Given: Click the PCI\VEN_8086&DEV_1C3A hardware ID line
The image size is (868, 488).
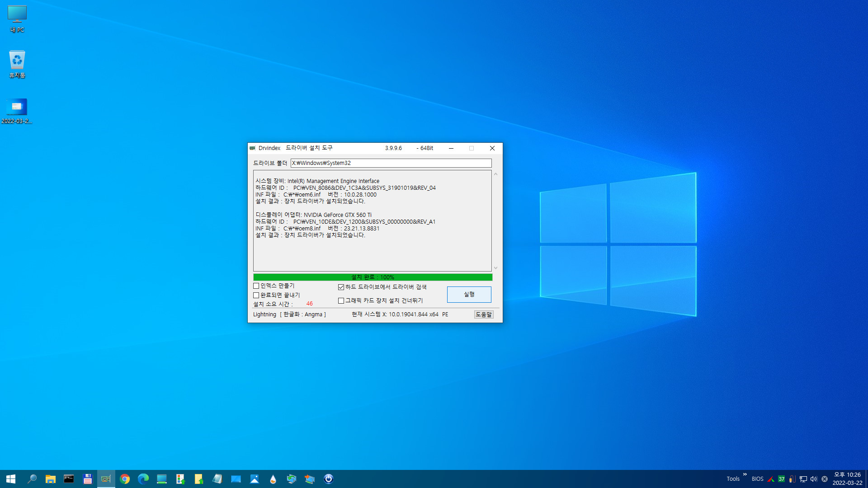Looking at the screenshot, I should coord(345,188).
